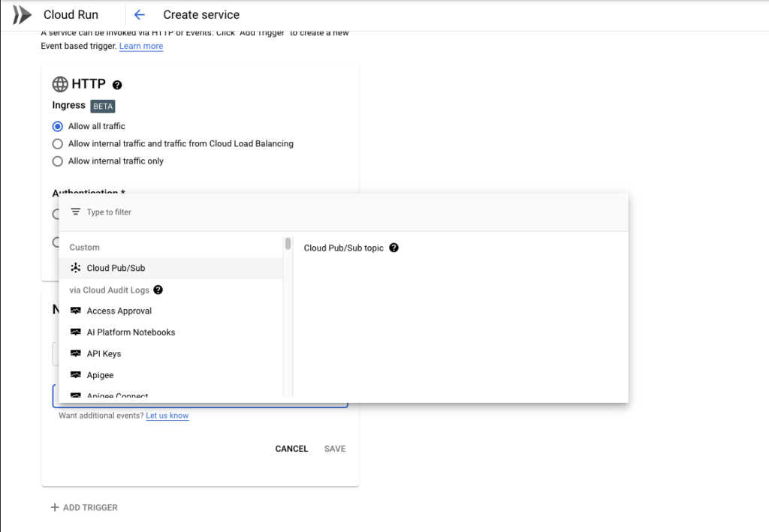
Task: Choose AI Platform Notebooks event source
Action: point(131,332)
